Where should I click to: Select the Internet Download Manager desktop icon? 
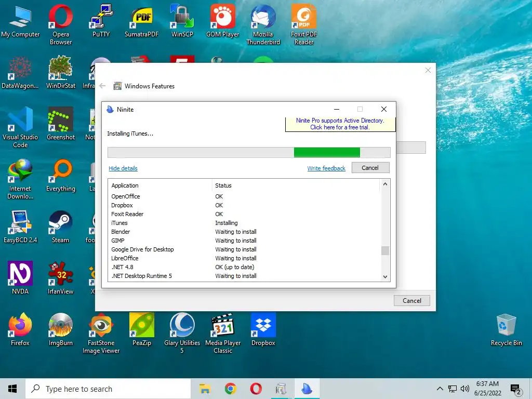point(20,179)
